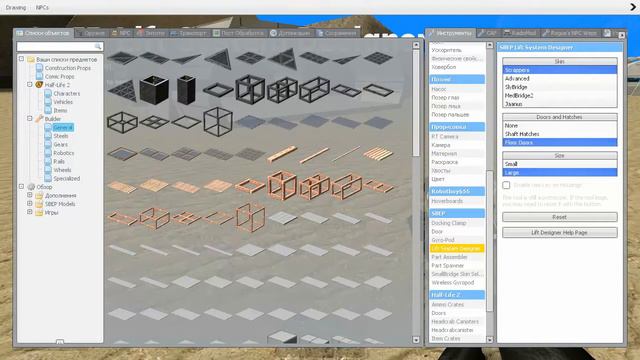Click the NPCs menu at top
This screenshot has height=360, width=640.
click(42, 7)
